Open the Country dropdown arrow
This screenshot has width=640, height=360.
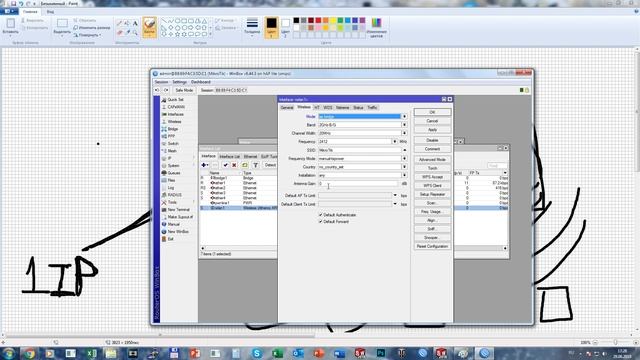click(404, 167)
